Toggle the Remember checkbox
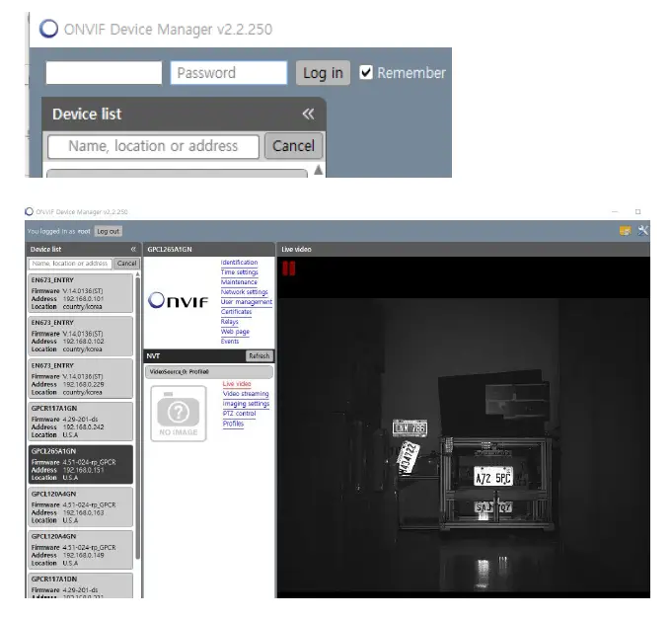The width and height of the screenshot is (672, 619). tap(366, 72)
